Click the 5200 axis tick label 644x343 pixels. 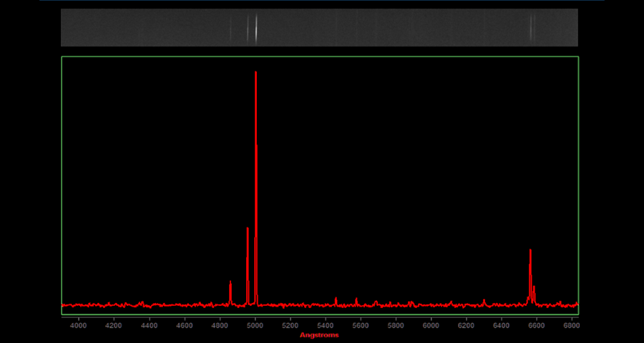tap(291, 324)
